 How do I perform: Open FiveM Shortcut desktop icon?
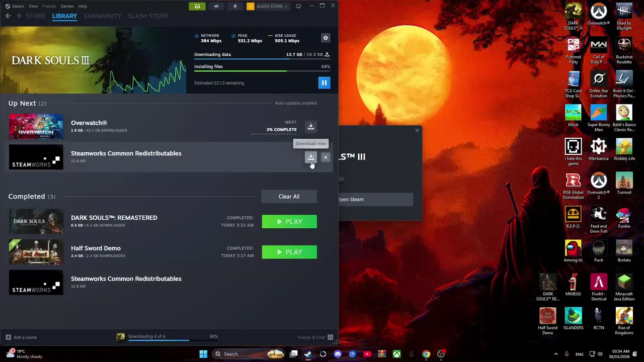point(599,287)
